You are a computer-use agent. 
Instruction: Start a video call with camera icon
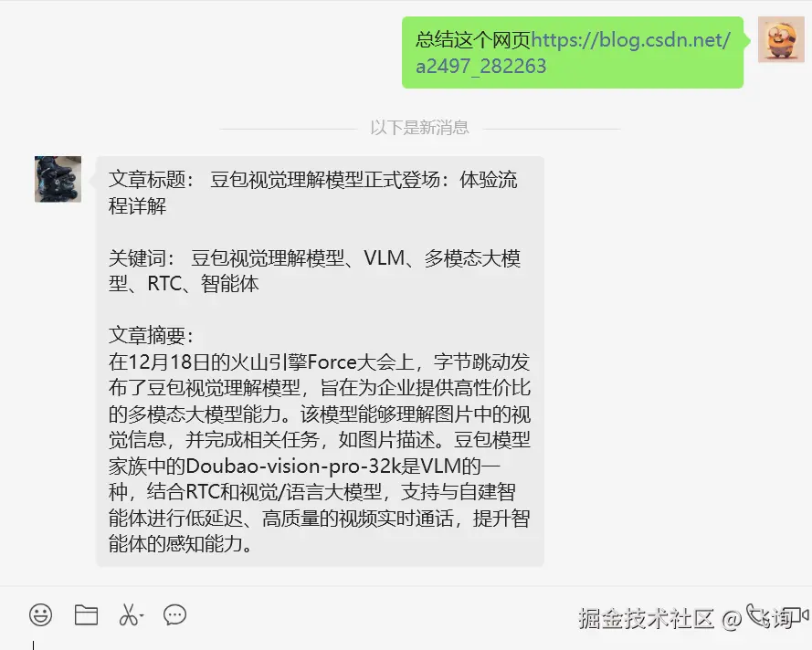click(x=796, y=614)
